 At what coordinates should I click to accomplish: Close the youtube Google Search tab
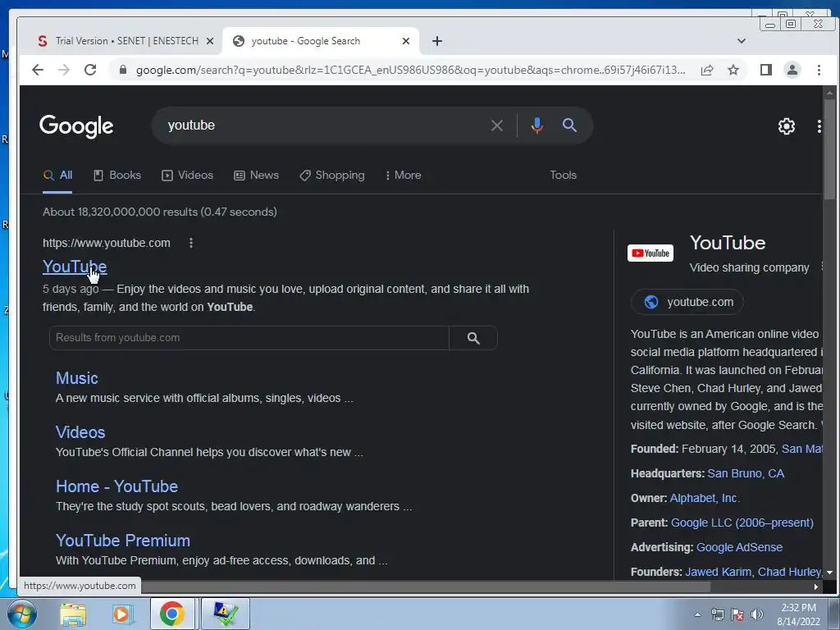click(x=406, y=41)
